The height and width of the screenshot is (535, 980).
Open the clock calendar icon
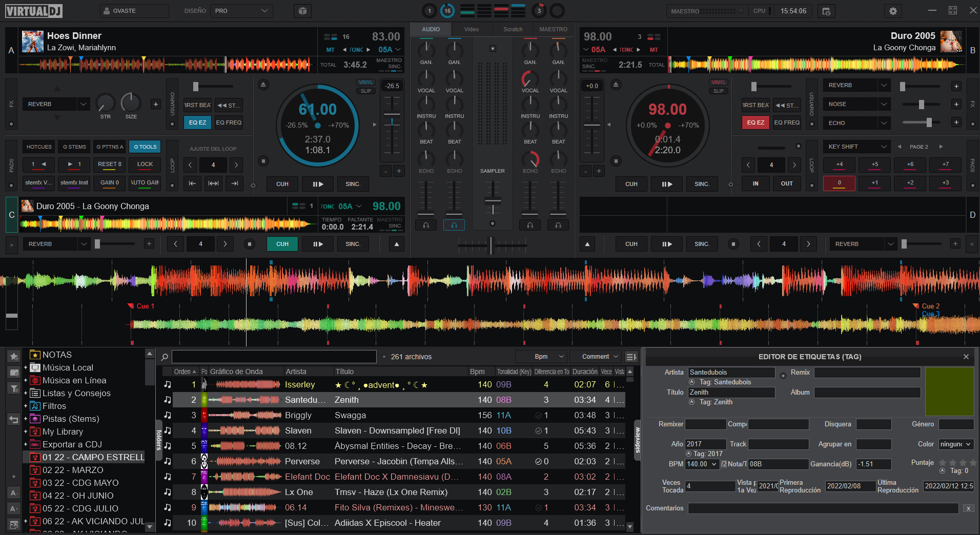(826, 11)
